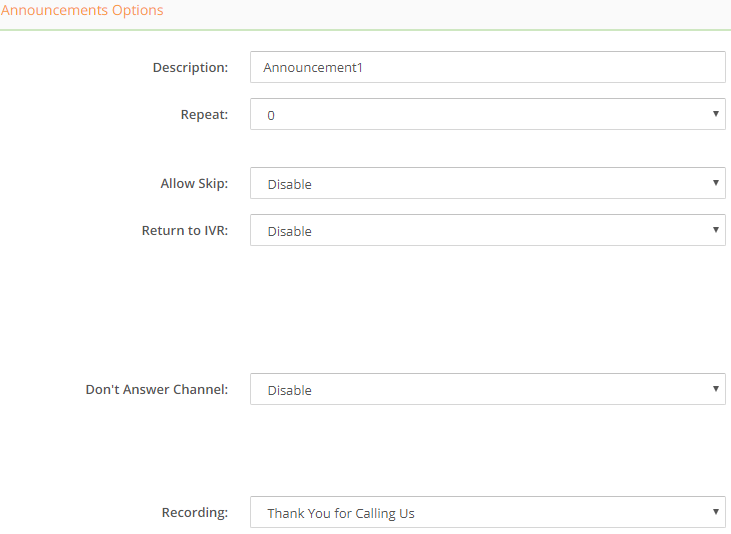Click the Don't Answer Channel: label
731x534 pixels.
157,389
